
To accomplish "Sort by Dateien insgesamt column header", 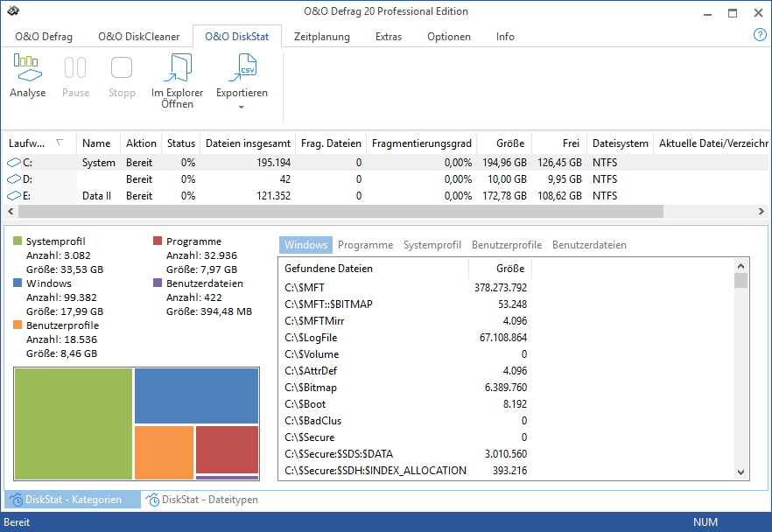I will (x=248, y=143).
